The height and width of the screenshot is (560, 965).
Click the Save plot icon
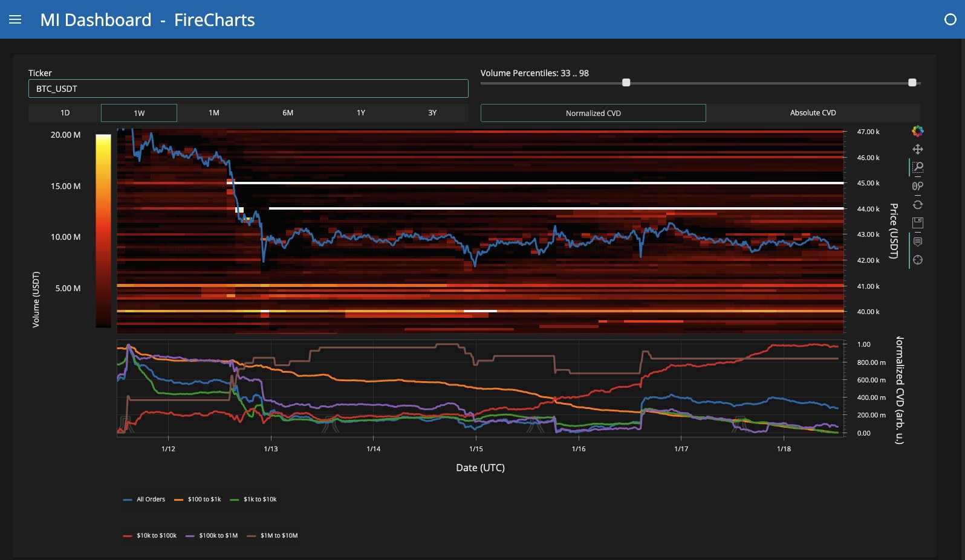coord(917,223)
